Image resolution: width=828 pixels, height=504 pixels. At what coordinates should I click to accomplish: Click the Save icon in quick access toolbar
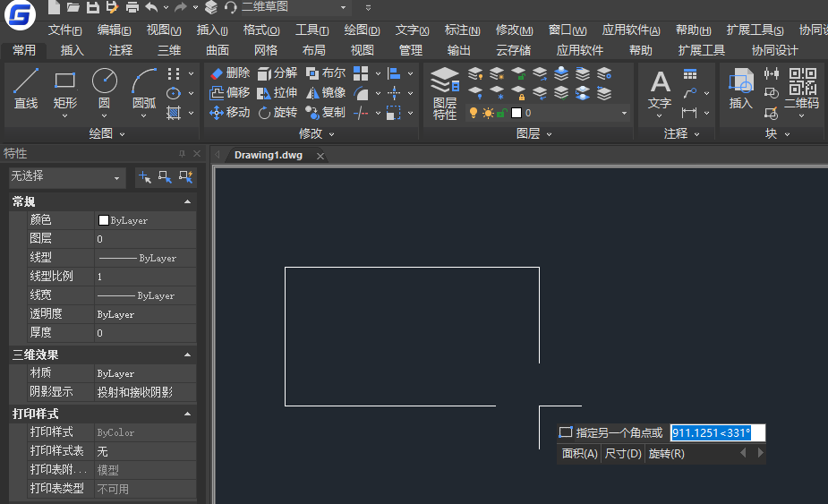point(93,7)
